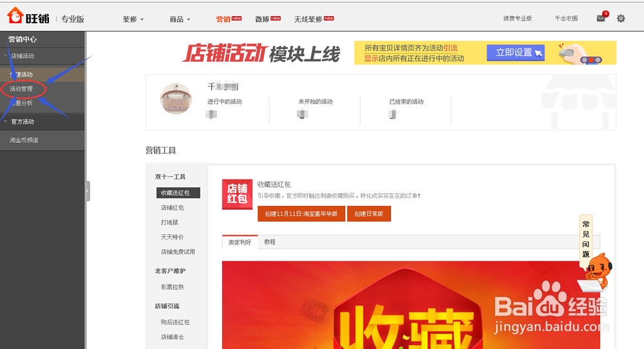Click the 旺铺 house logo icon
Image resolution: width=644 pixels, height=349 pixels.
coord(15,15)
